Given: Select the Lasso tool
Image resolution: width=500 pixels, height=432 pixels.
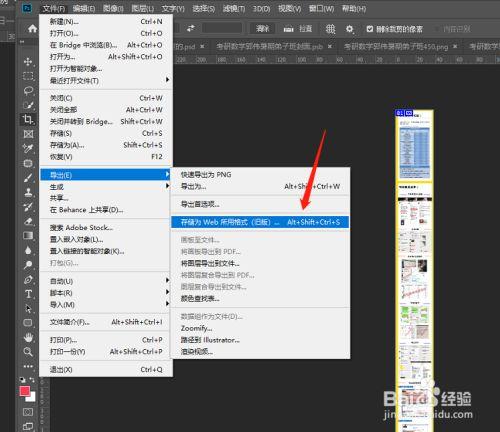Looking at the screenshot, I should coord(28,90).
